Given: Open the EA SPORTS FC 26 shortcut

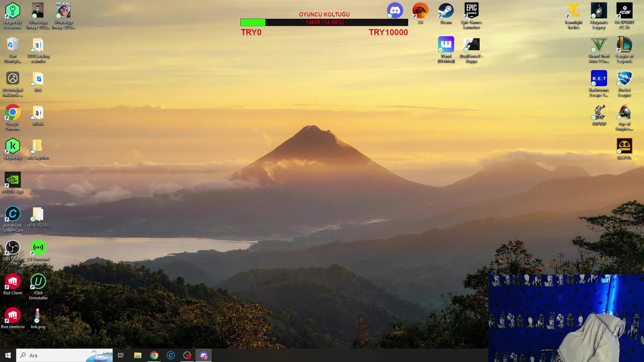Looking at the screenshot, I should tap(624, 16).
